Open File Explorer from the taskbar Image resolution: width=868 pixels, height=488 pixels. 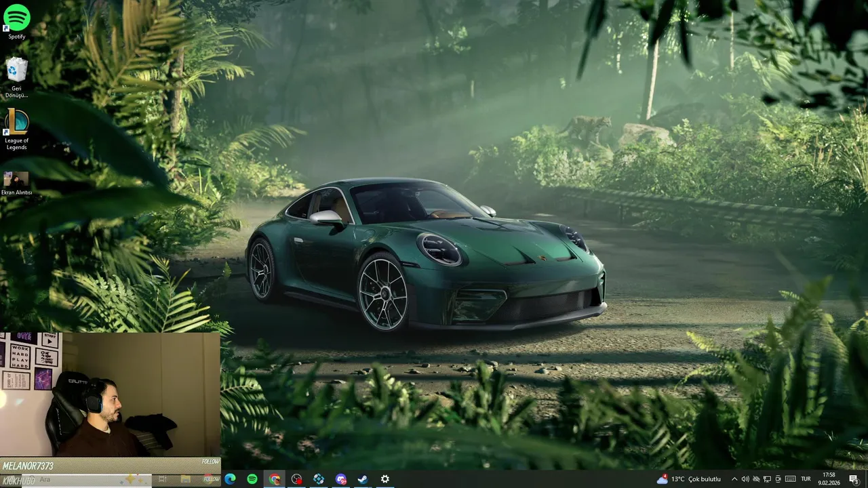pyautogui.click(x=185, y=479)
